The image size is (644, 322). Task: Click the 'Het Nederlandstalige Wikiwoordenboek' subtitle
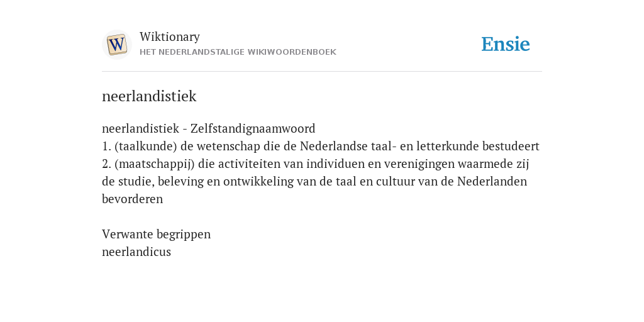click(x=238, y=52)
